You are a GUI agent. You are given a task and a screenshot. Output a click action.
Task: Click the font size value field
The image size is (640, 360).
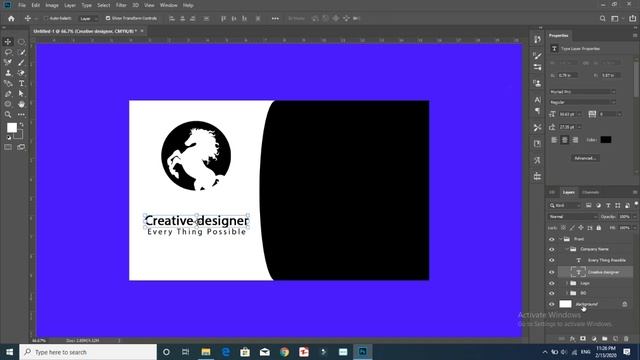[567, 114]
